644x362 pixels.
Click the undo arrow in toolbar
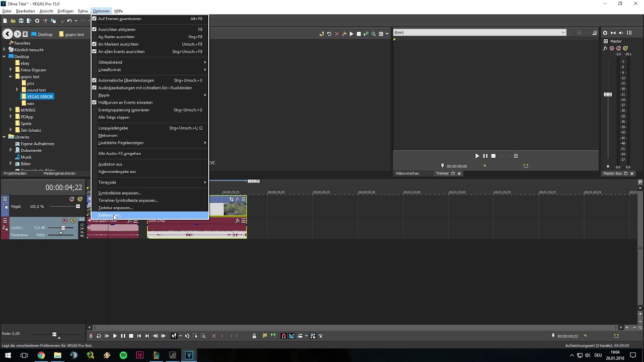coord(69,21)
